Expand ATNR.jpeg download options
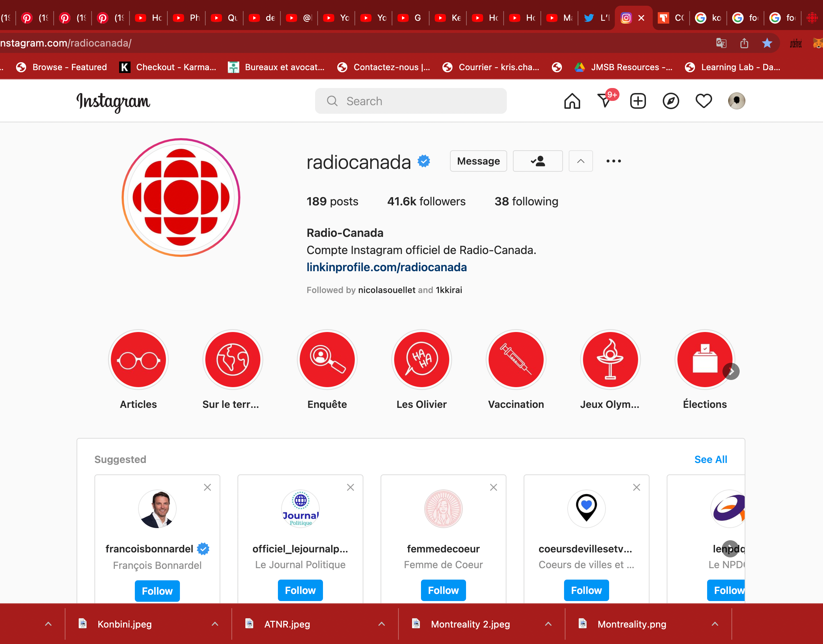Screen dimensions: 823x644 tap(381, 624)
